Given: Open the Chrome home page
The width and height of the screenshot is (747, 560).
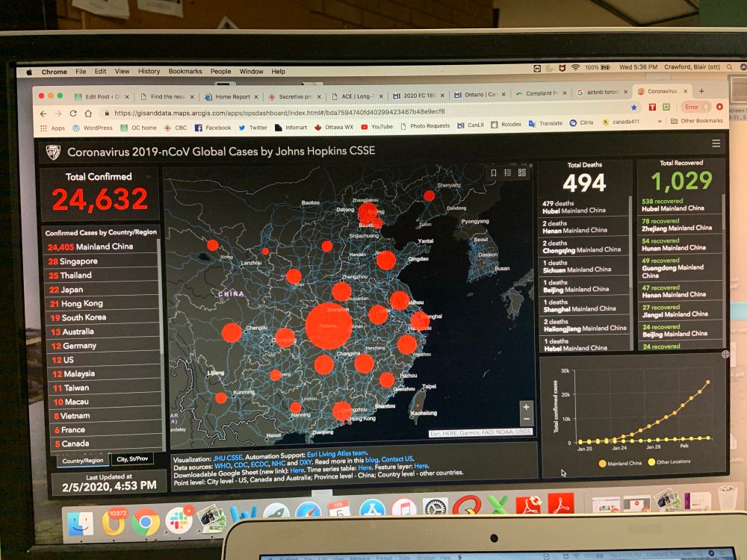Looking at the screenshot, I should pos(88,113).
